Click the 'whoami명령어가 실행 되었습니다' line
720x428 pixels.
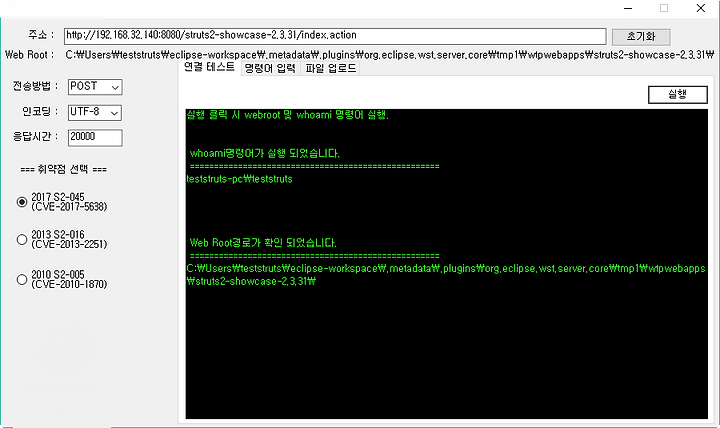pyautogui.click(x=264, y=153)
